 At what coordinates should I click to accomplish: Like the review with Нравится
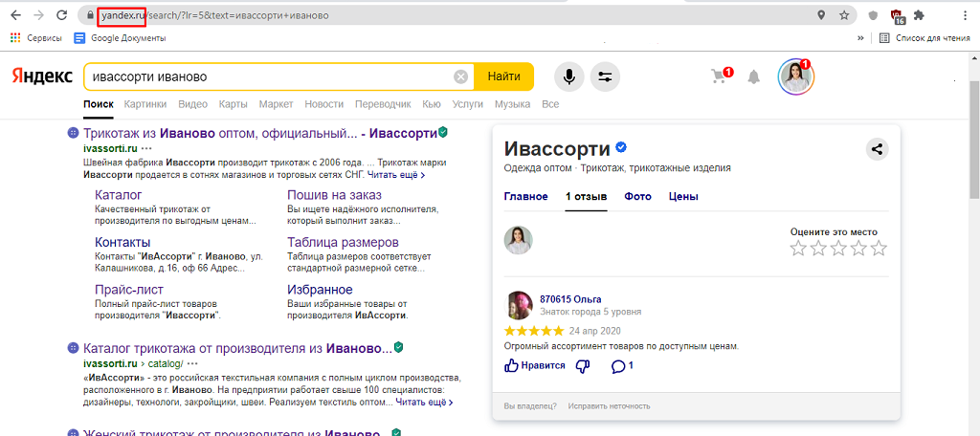click(x=535, y=366)
